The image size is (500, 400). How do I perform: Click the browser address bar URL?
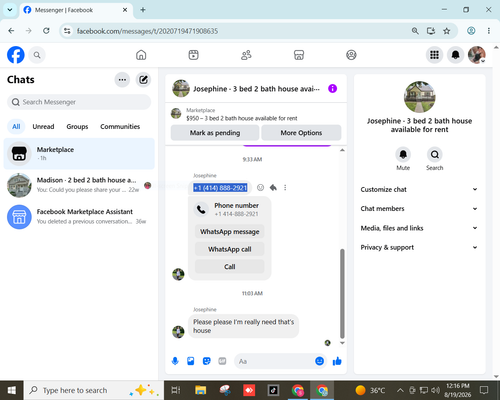coord(147,31)
